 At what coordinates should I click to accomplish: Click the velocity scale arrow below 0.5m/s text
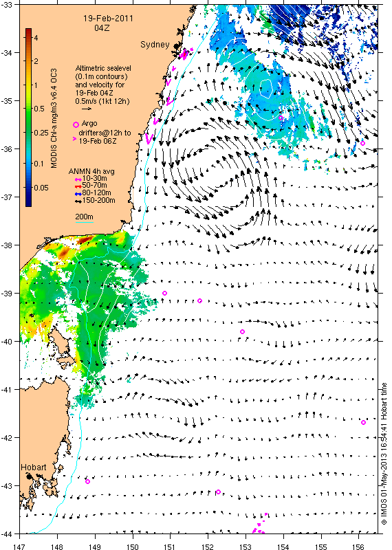[x=87, y=109]
